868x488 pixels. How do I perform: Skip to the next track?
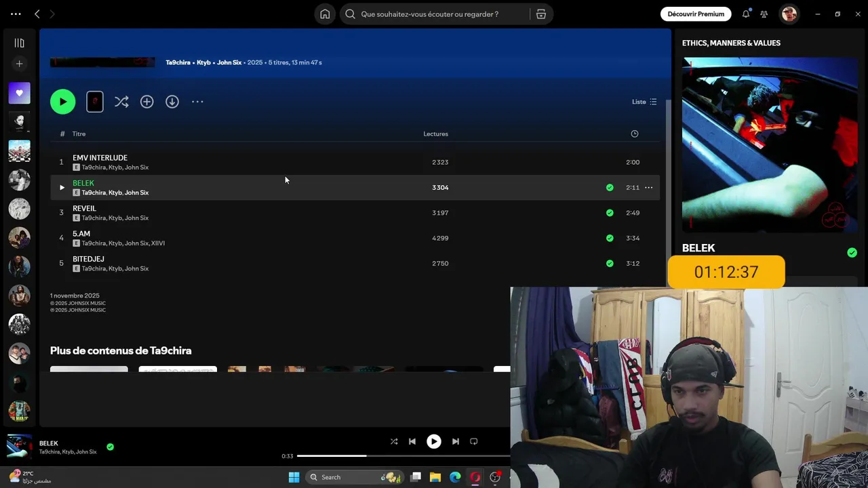click(x=456, y=441)
